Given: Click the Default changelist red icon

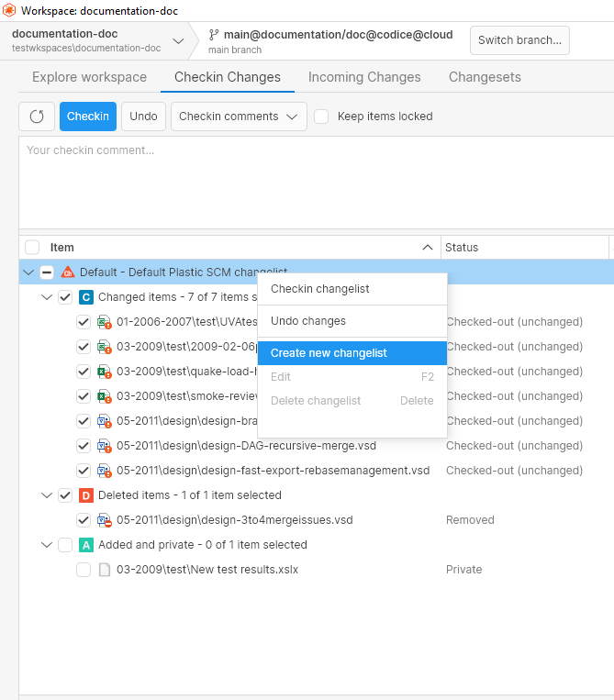Looking at the screenshot, I should point(68,272).
